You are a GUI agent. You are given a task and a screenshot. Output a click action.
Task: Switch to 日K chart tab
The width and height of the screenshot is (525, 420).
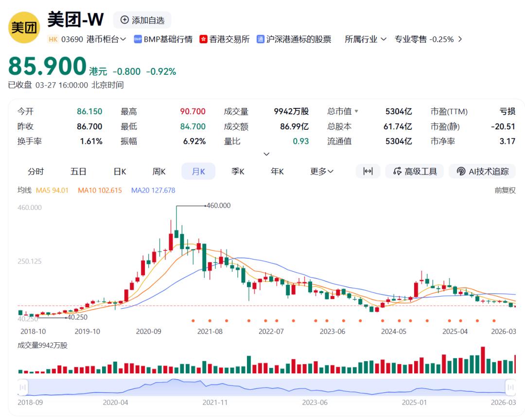pyautogui.click(x=120, y=172)
